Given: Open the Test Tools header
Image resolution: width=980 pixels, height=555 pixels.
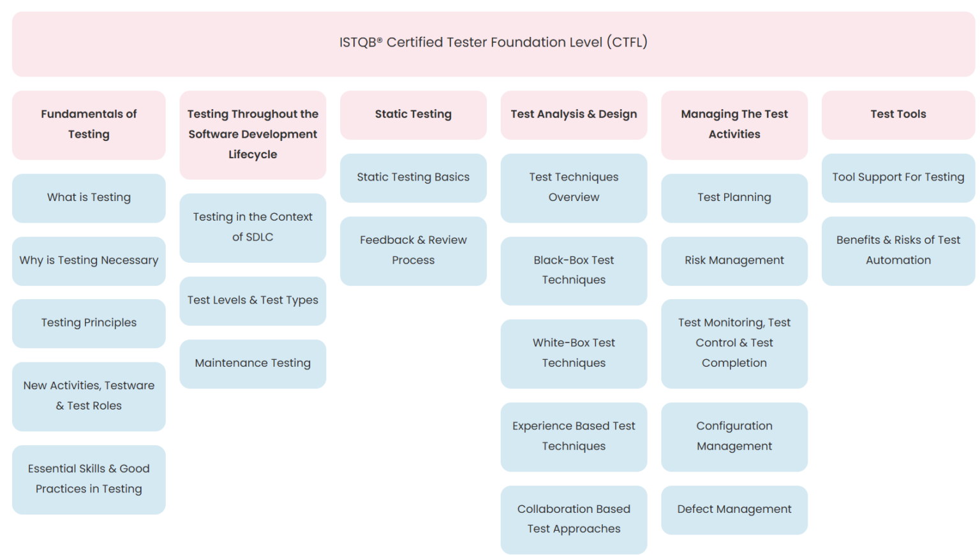Looking at the screenshot, I should click(x=898, y=114).
